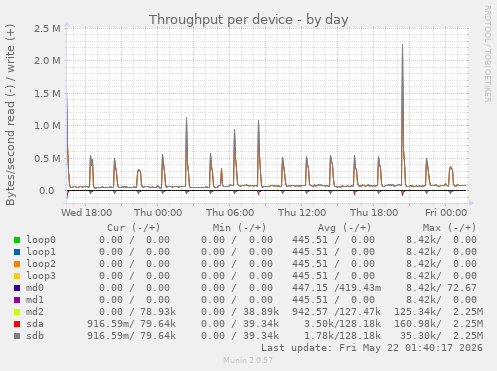
Task: Click sda max value '160.98k/ 2.25M'
Action: click(438, 324)
